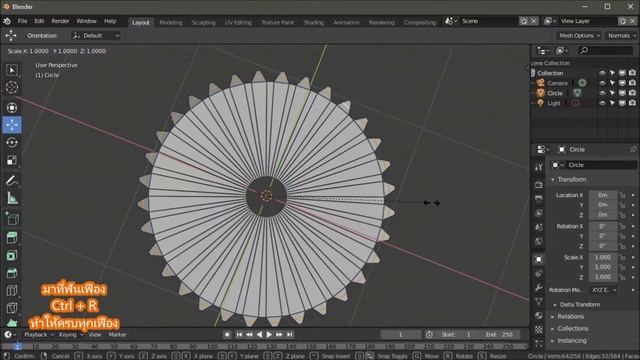Open the Tool properties tab
The width and height of the screenshot is (640, 360).
pos(539,167)
